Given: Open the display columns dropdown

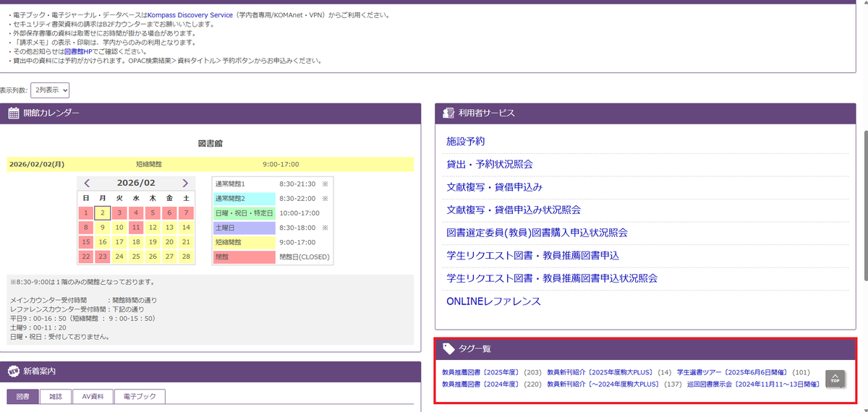Looking at the screenshot, I should tap(50, 90).
